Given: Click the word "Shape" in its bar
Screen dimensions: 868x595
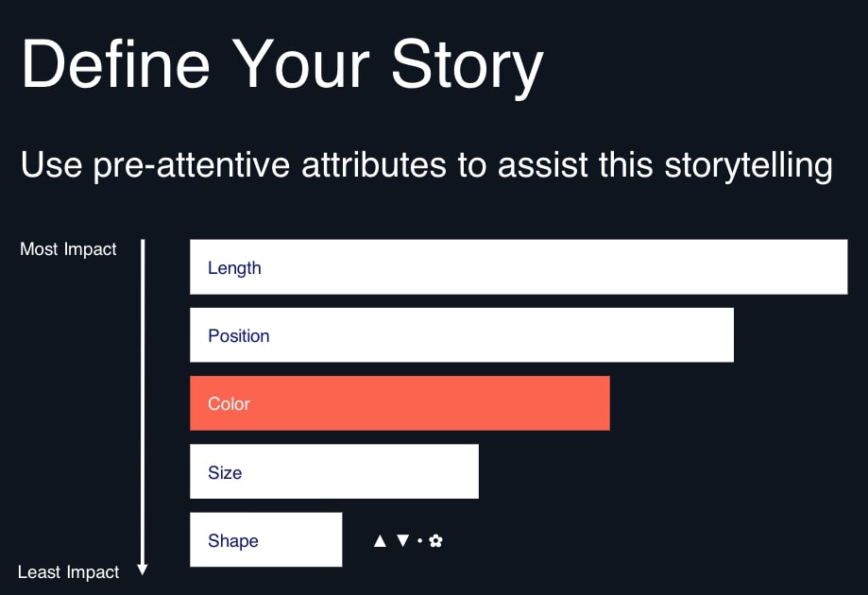Looking at the screenshot, I should [233, 541].
